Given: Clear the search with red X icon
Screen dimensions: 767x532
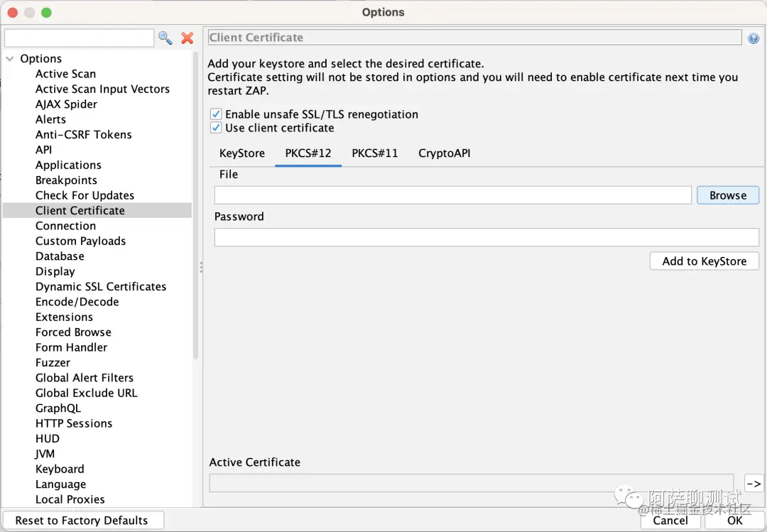Looking at the screenshot, I should 187,38.
